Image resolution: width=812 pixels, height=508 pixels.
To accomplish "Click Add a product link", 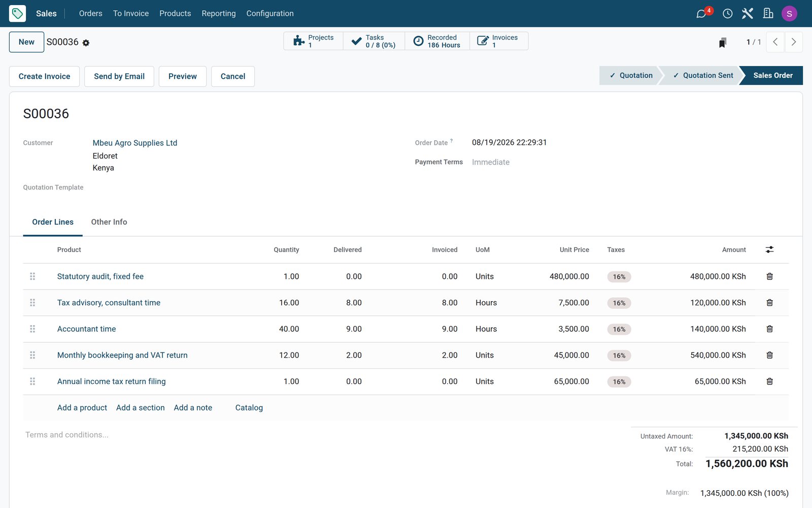I will point(82,407).
